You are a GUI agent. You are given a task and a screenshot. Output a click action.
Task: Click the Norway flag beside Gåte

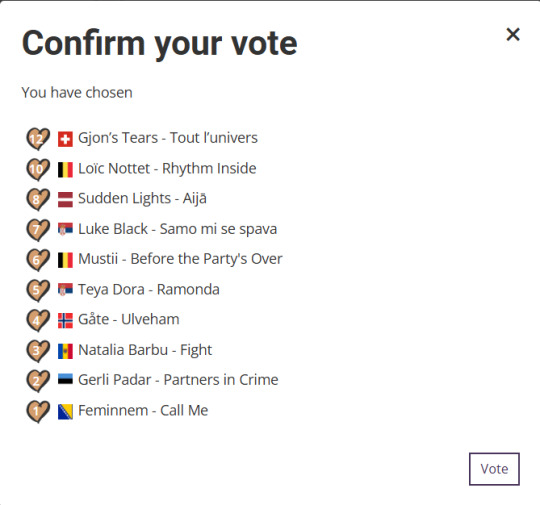pyautogui.click(x=65, y=320)
